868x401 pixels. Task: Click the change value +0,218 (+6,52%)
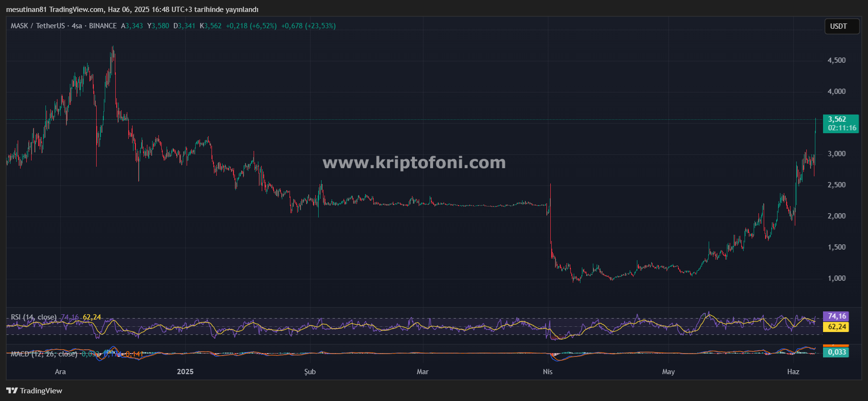click(251, 26)
